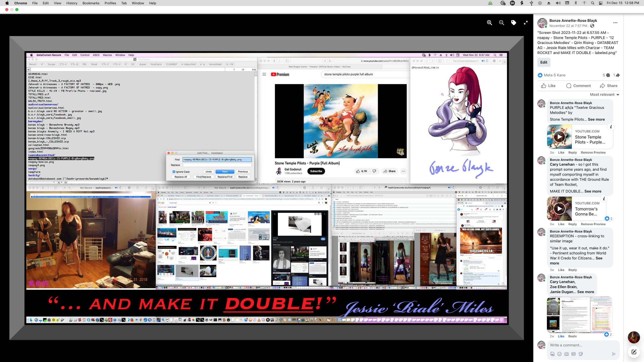The width and height of the screenshot is (644, 362).
Task: Remove Preview under Tomorrow's Gonna Be link
Action: click(593, 224)
